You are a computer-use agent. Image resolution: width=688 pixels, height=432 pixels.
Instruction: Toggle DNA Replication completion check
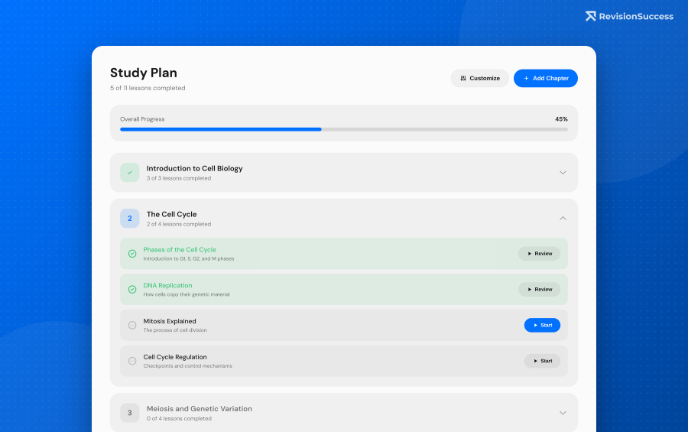[132, 290]
